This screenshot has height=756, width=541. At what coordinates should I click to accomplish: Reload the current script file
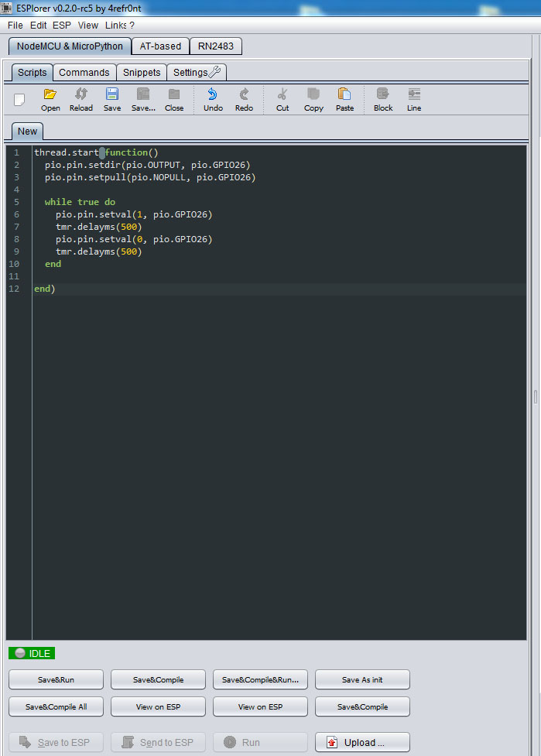(80, 99)
